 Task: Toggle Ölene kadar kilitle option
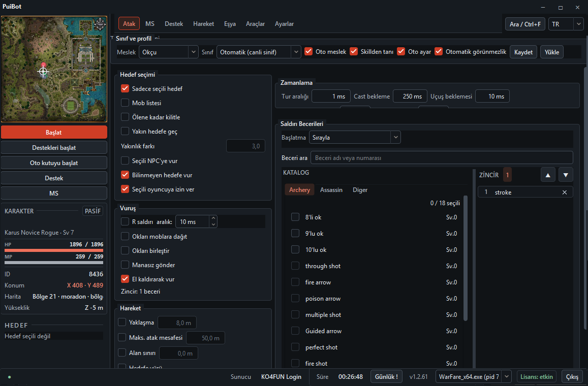click(125, 117)
